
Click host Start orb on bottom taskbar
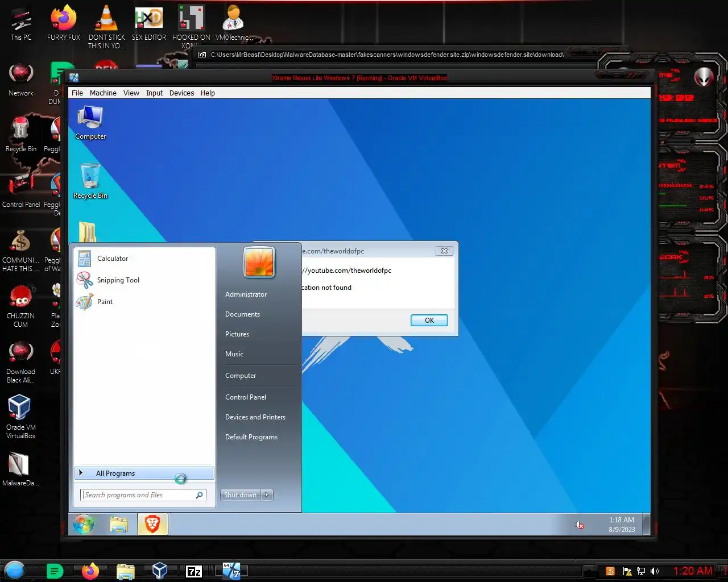pyautogui.click(x=15, y=570)
